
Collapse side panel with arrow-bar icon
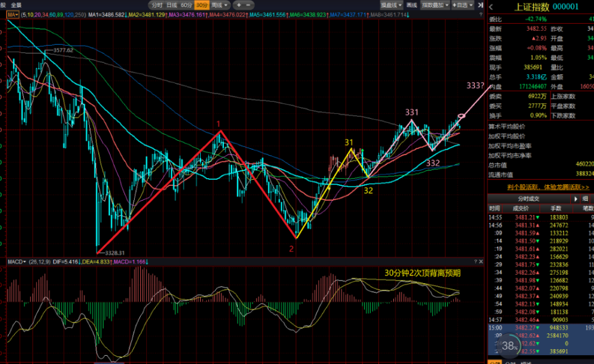coord(481,5)
